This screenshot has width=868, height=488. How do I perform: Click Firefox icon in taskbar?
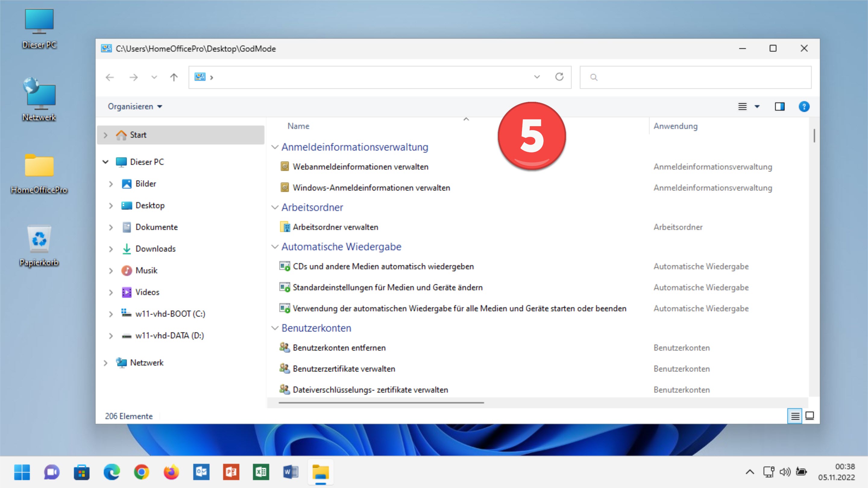point(171,472)
